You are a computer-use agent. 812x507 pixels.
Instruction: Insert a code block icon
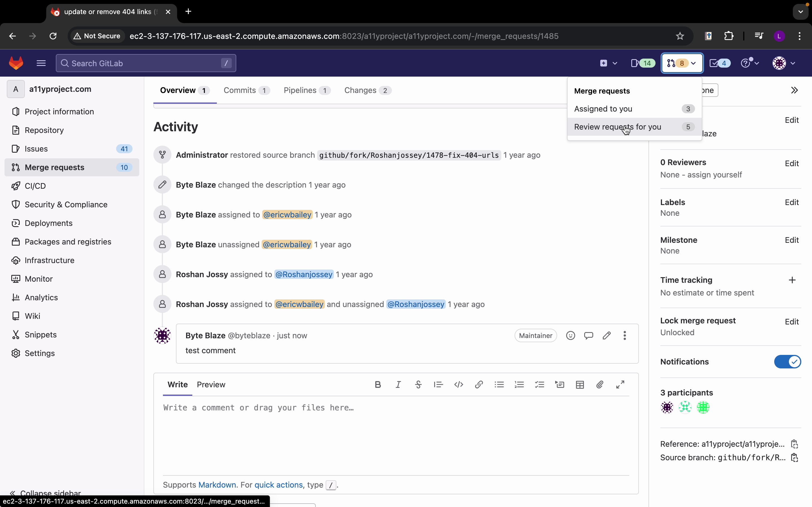[x=459, y=384]
